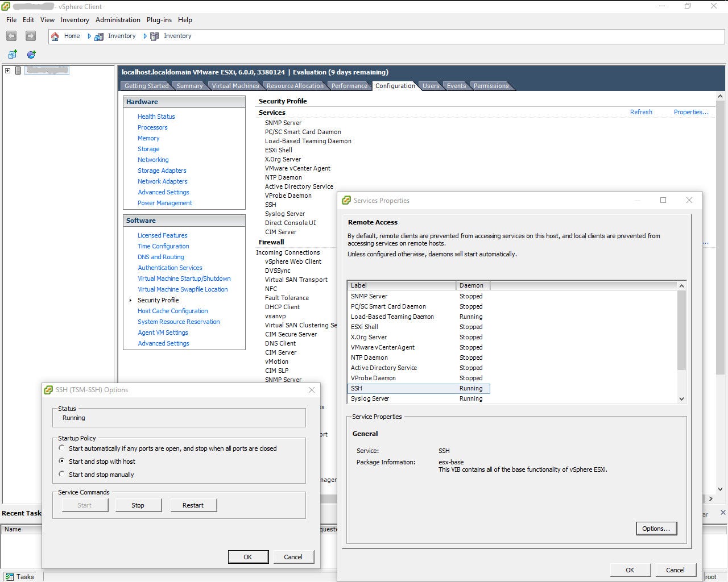Click the host server icon in the inventory tree
The image size is (728, 582).
[x=18, y=70]
